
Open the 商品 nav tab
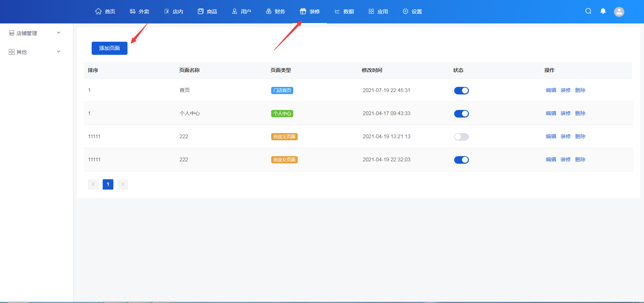coord(207,11)
